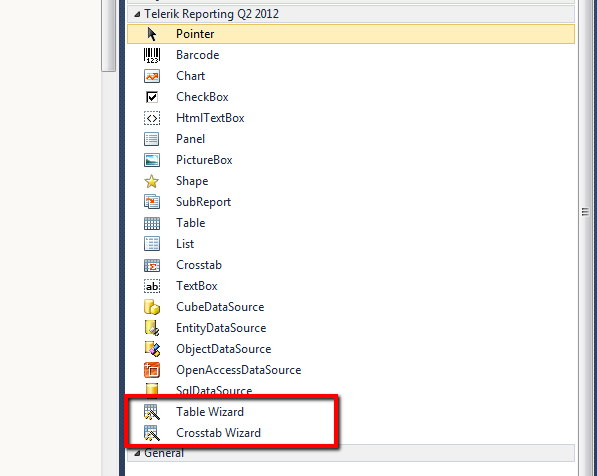Image resolution: width=597 pixels, height=476 pixels.
Task: Click the Pointer label
Action: pyautogui.click(x=195, y=34)
